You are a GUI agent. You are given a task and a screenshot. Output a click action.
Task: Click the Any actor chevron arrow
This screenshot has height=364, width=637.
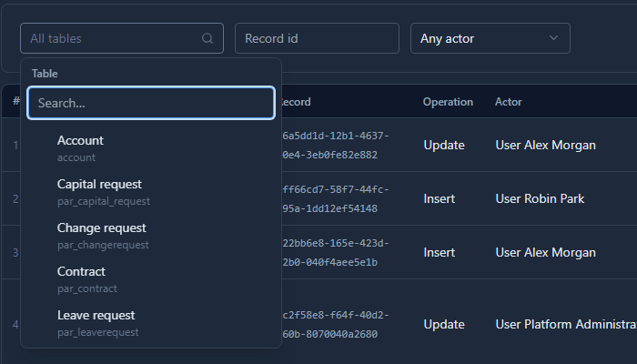pyautogui.click(x=553, y=38)
